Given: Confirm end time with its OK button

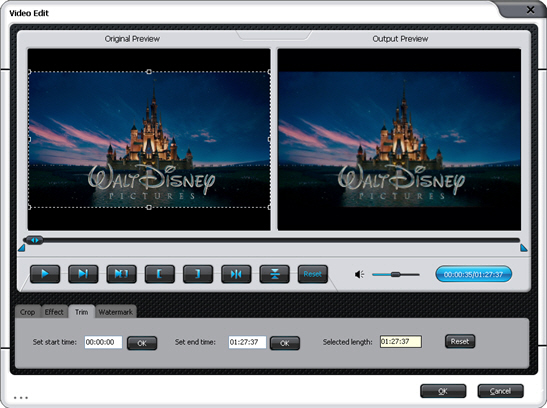Looking at the screenshot, I should point(285,343).
